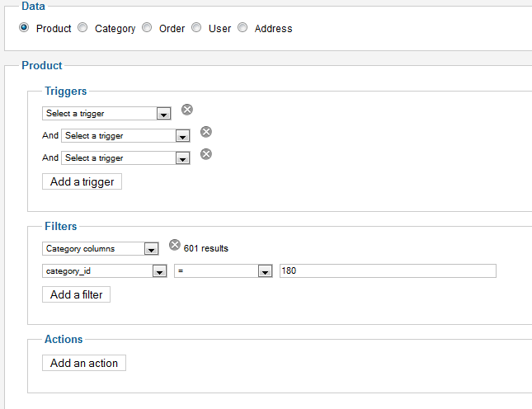Open the equals operator dropdown
Image resolution: width=532 pixels, height=409 pixels.
pyautogui.click(x=224, y=271)
